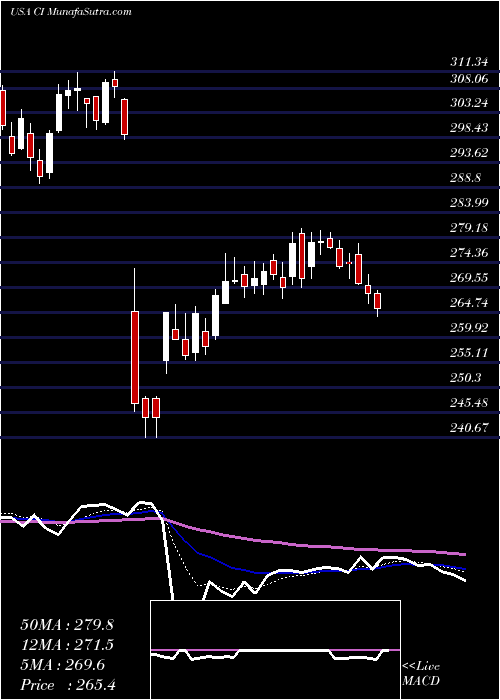Click the 269.55 price label

(x=469, y=278)
